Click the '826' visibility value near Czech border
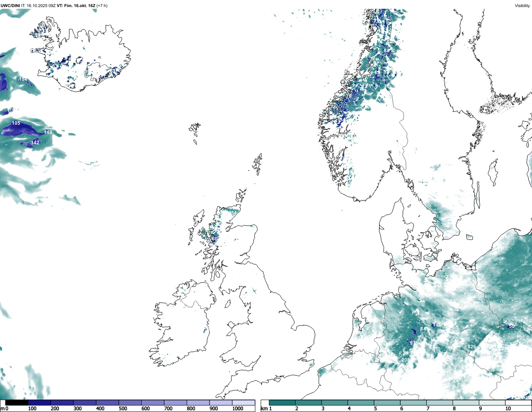 (472, 346)
